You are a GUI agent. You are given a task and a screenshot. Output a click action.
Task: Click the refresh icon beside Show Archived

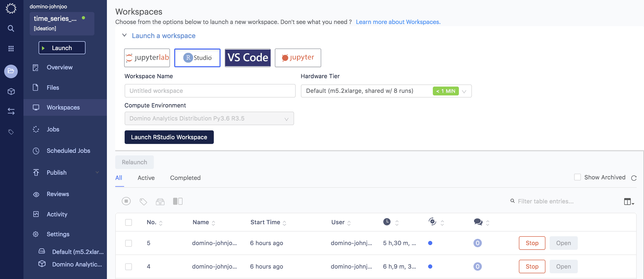click(x=634, y=178)
